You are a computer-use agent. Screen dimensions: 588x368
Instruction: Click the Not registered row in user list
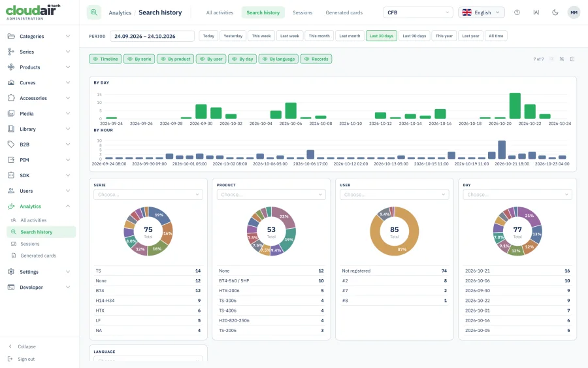point(395,271)
